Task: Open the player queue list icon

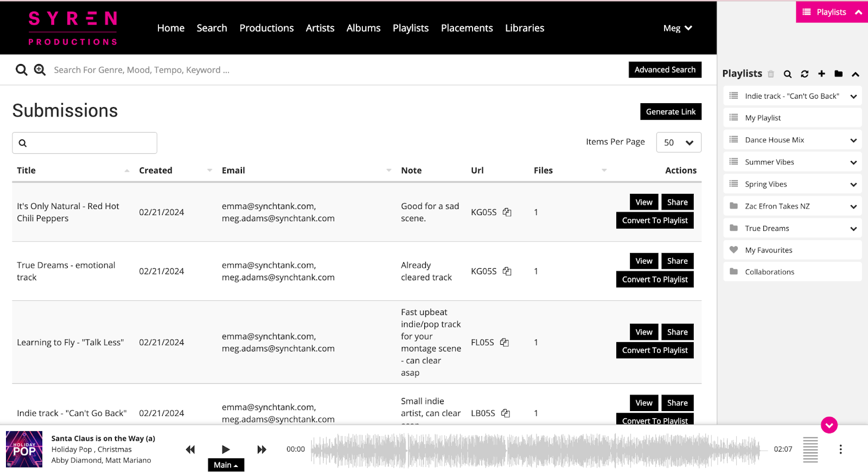Action: point(810,450)
